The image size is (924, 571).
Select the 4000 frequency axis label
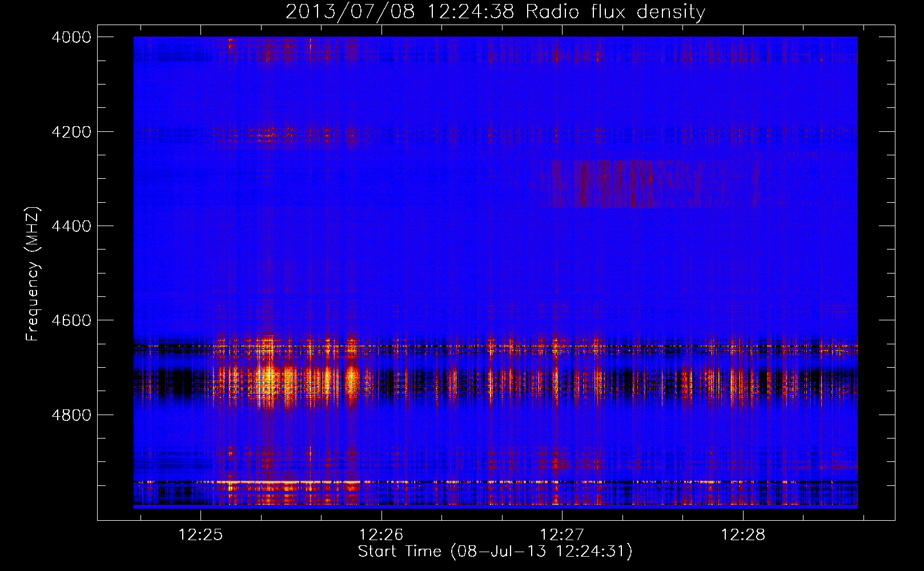(71, 37)
